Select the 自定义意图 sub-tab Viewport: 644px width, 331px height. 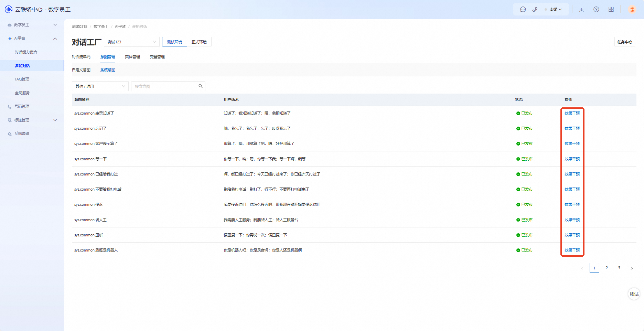[81, 70]
